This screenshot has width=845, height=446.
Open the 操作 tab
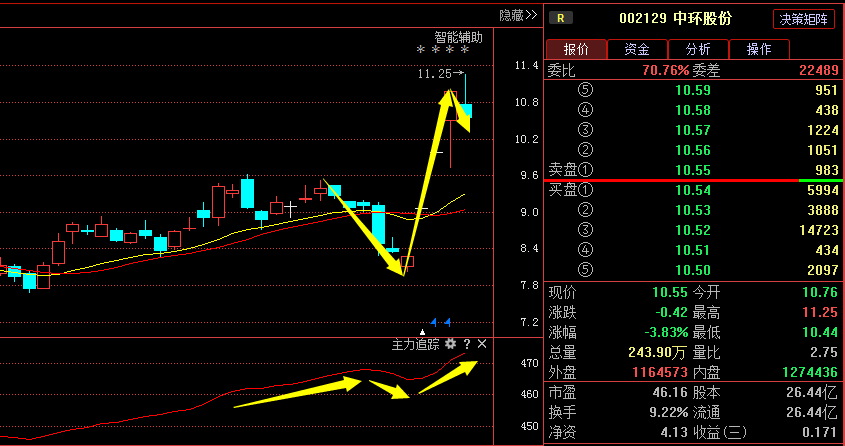point(759,49)
